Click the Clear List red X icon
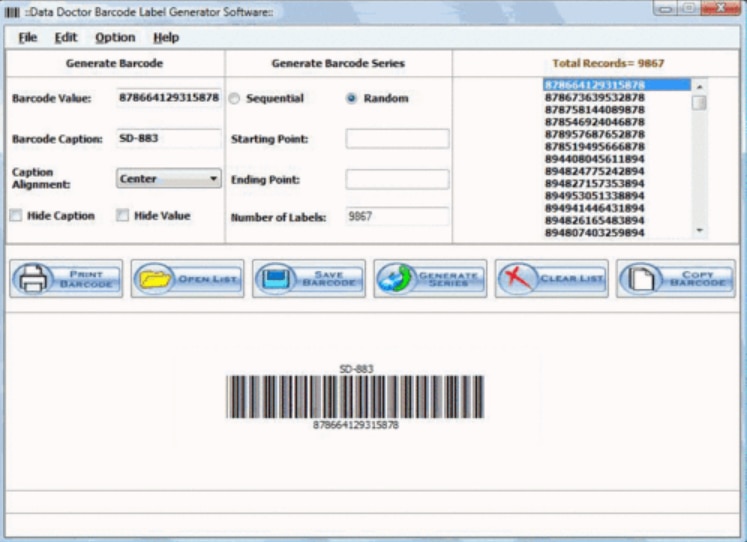 pyautogui.click(x=518, y=279)
